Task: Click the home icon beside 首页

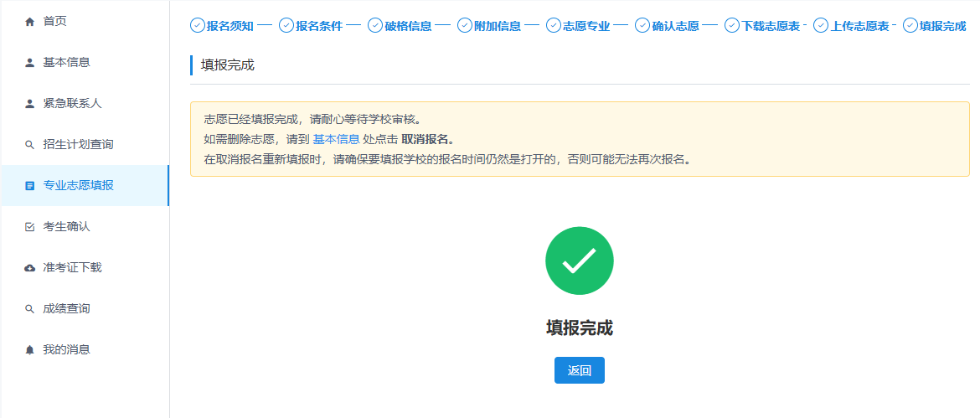Action: (x=30, y=21)
